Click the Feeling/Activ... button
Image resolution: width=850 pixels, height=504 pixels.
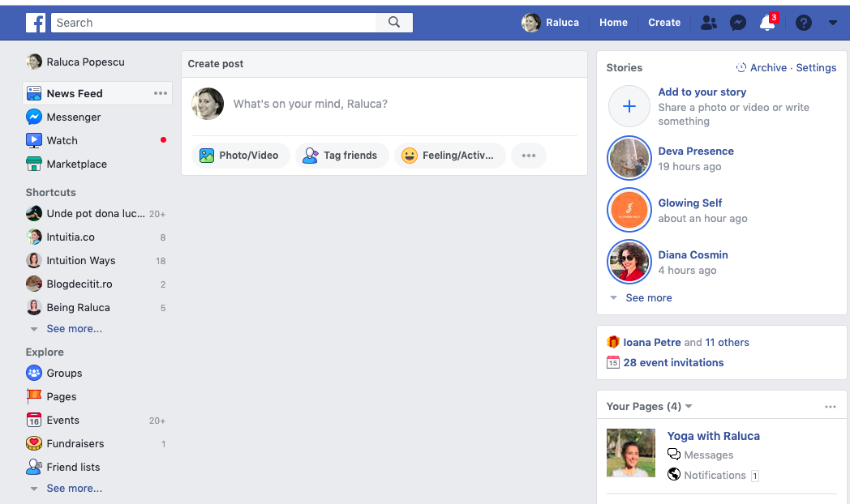pyautogui.click(x=449, y=156)
